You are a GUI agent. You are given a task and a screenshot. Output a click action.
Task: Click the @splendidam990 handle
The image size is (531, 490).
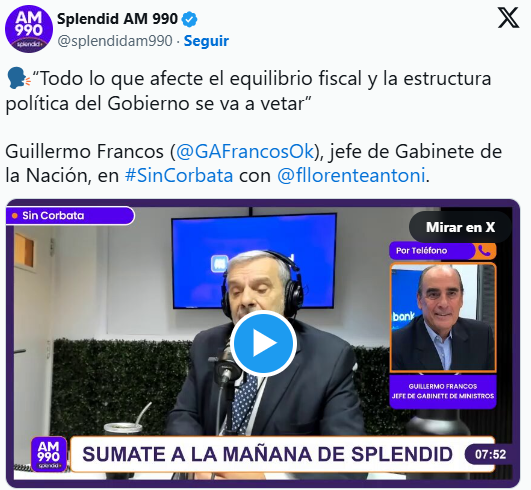(115, 41)
